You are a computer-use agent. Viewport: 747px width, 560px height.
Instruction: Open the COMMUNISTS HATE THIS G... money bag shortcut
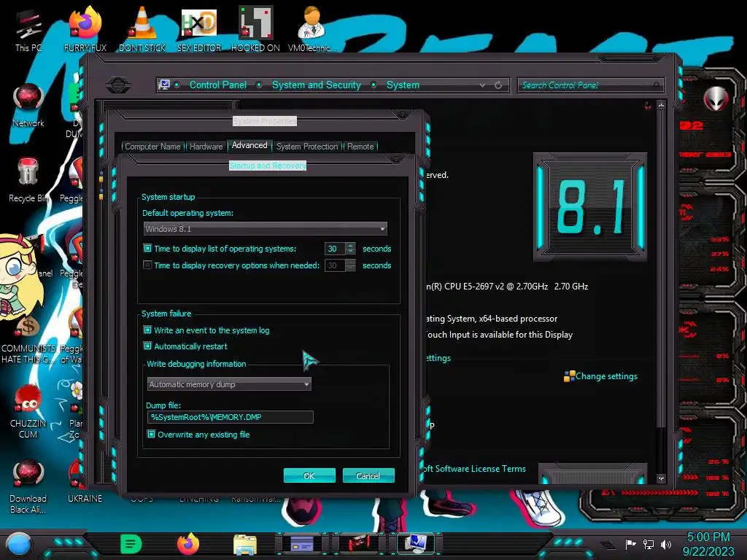coord(28,341)
